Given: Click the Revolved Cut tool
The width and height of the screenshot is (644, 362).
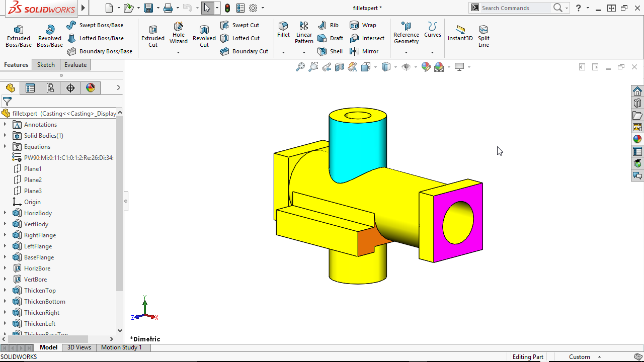Looking at the screenshot, I should (x=204, y=35).
